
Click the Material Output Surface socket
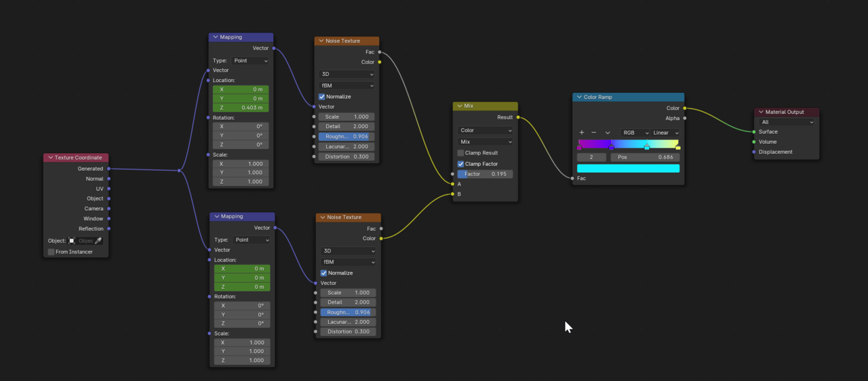[754, 132]
